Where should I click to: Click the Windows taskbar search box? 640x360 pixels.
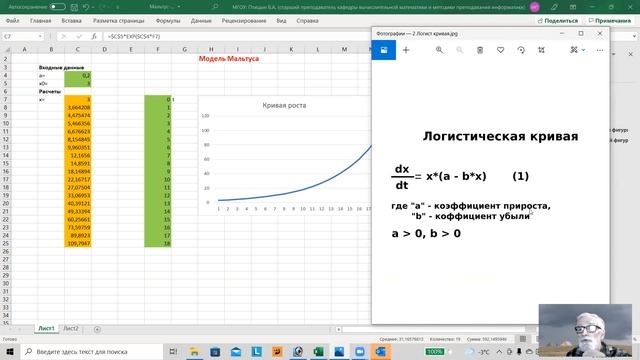point(92,351)
